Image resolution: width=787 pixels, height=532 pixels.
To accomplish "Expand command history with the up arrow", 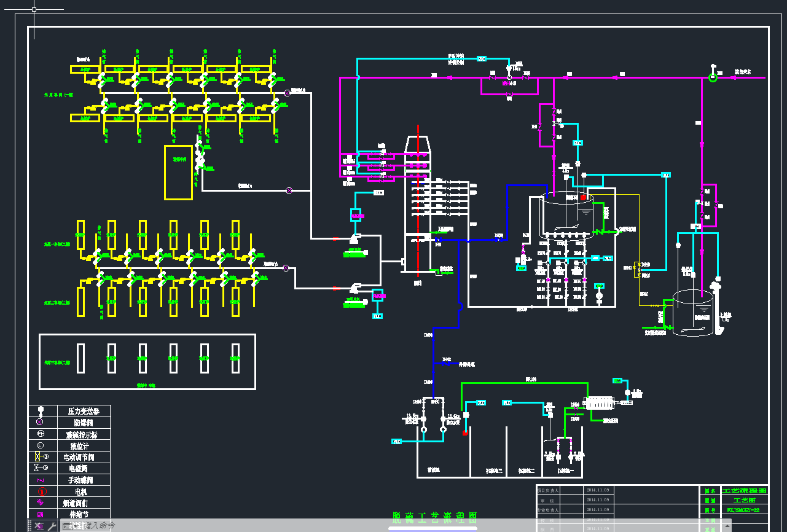I will [727, 526].
